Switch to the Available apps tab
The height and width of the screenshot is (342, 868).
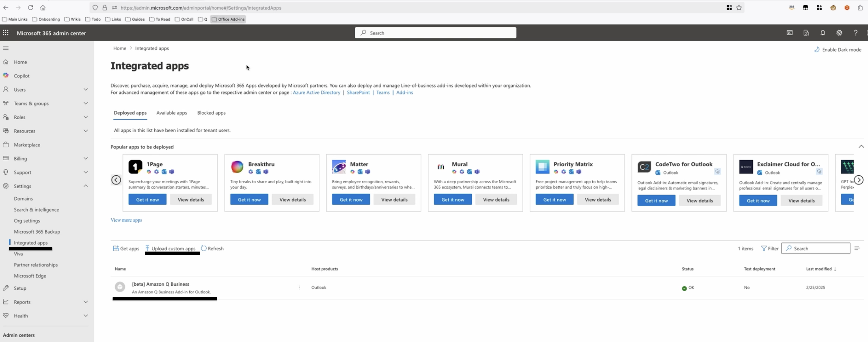point(171,113)
